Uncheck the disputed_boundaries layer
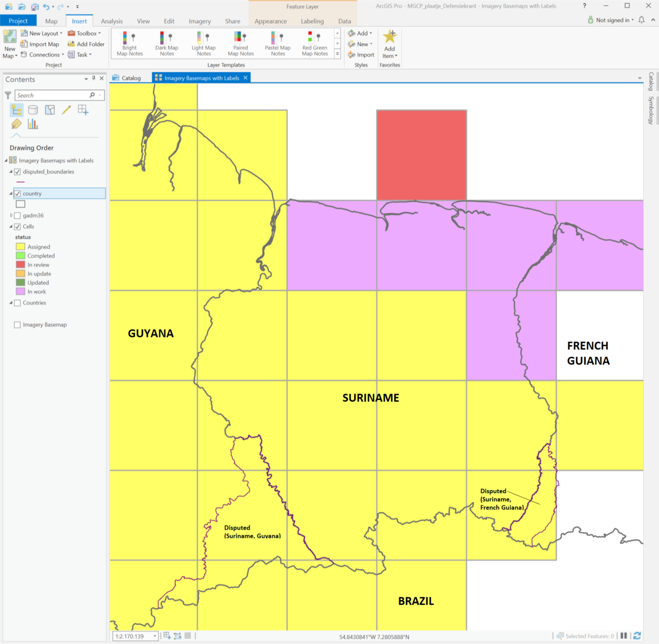659x644 pixels. pos(17,172)
